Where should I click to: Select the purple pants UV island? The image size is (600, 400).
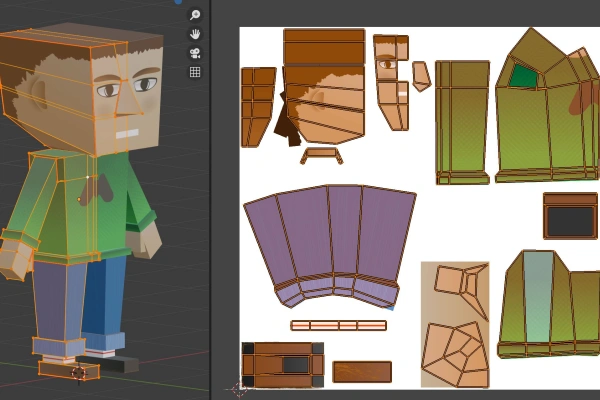tap(330, 245)
